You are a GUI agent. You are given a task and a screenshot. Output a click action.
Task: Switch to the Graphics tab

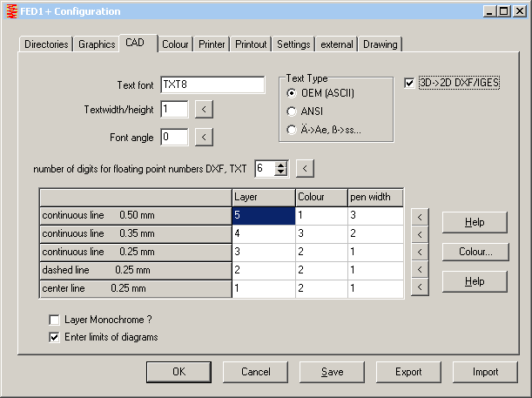click(x=97, y=44)
